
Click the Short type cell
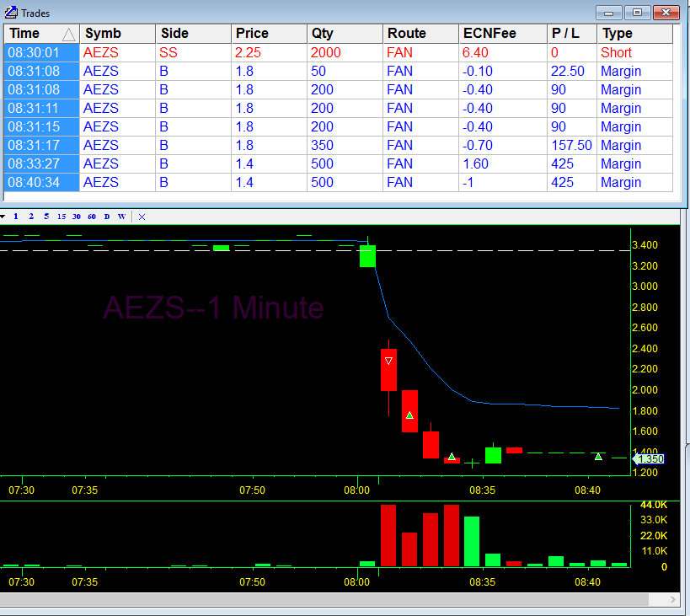(634, 52)
